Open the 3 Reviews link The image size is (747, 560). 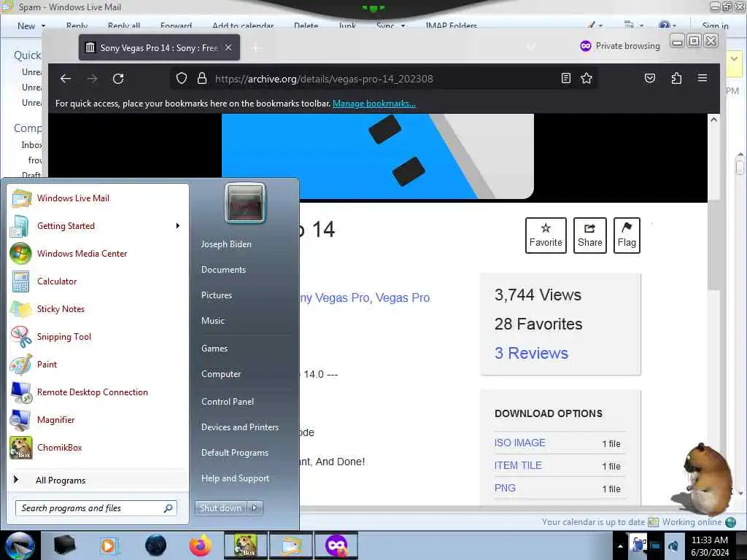[531, 353]
